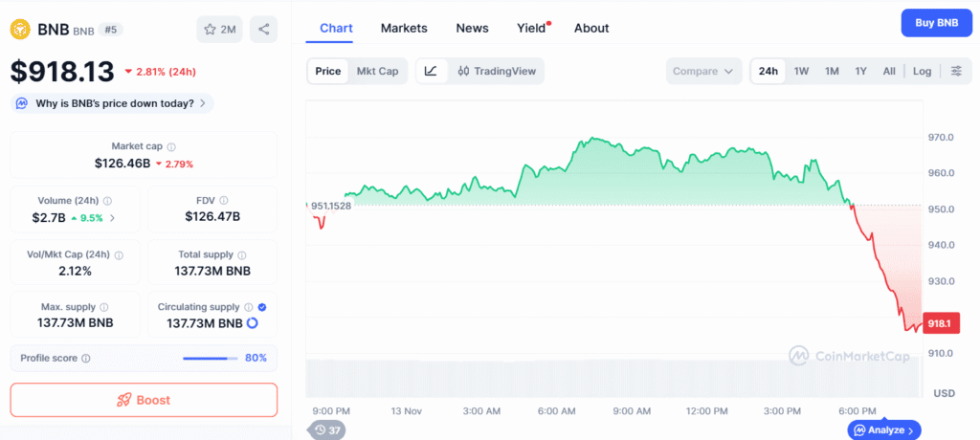Click the volume bar area under chart
Image resolution: width=980 pixels, height=440 pixels.
613,378
